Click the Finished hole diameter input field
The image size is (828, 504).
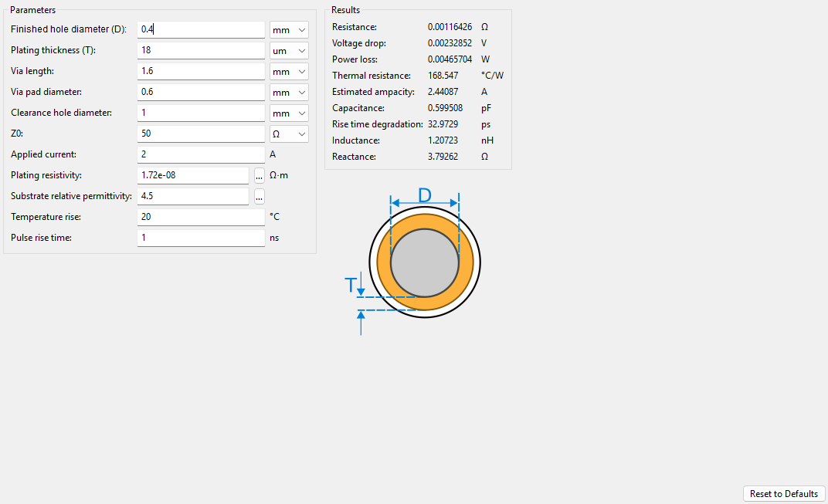(201, 29)
